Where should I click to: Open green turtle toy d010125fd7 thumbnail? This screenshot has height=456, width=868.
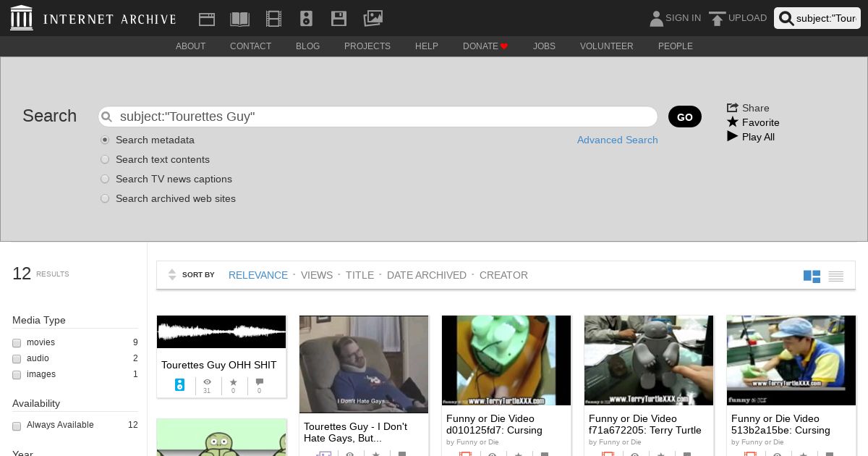click(x=506, y=360)
